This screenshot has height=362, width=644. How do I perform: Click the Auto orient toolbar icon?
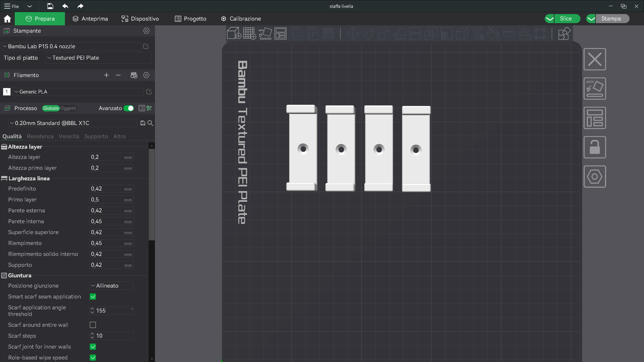[x=265, y=34]
